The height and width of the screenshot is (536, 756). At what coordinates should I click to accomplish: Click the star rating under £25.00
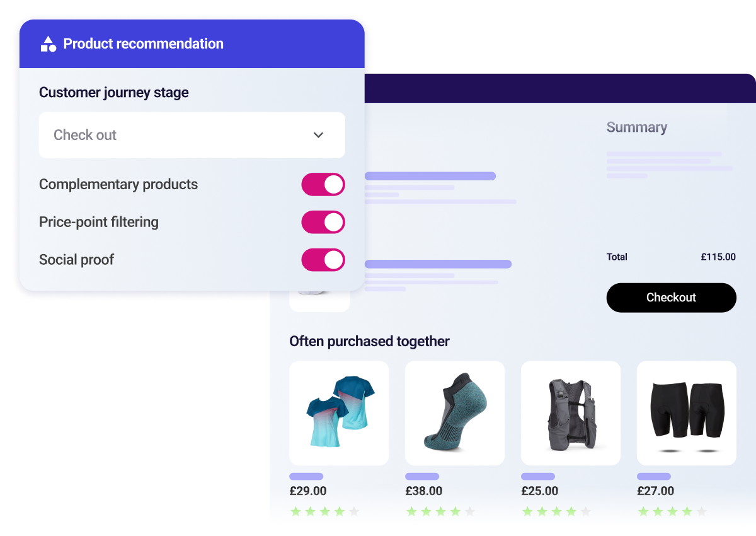556,511
